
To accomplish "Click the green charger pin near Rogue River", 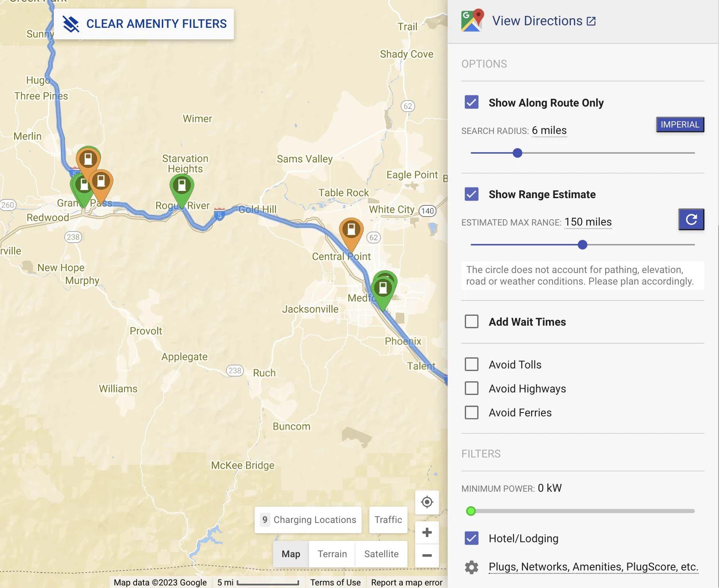I will (182, 186).
